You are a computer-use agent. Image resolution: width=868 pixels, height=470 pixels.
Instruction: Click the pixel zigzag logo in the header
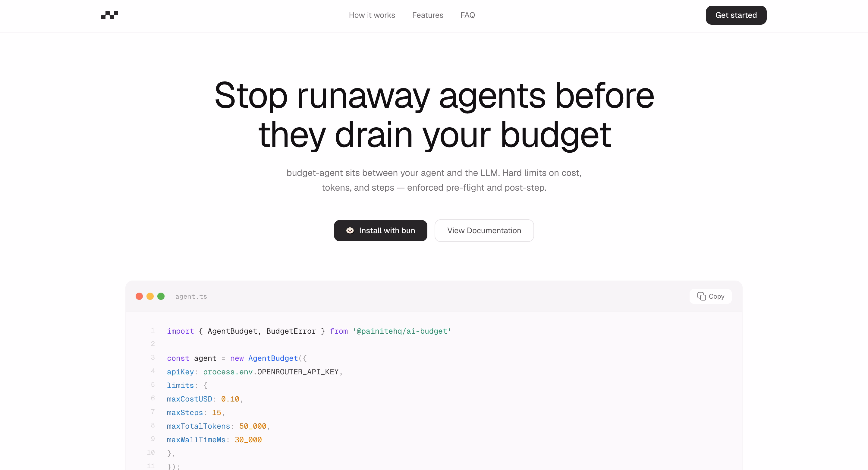pyautogui.click(x=109, y=15)
